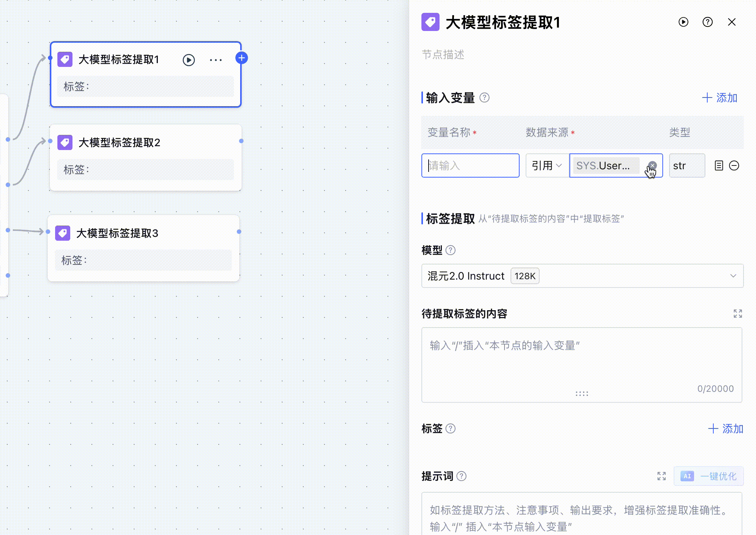
Task: Click play button on the 大模型标签提取1 node card
Action: pos(188,60)
